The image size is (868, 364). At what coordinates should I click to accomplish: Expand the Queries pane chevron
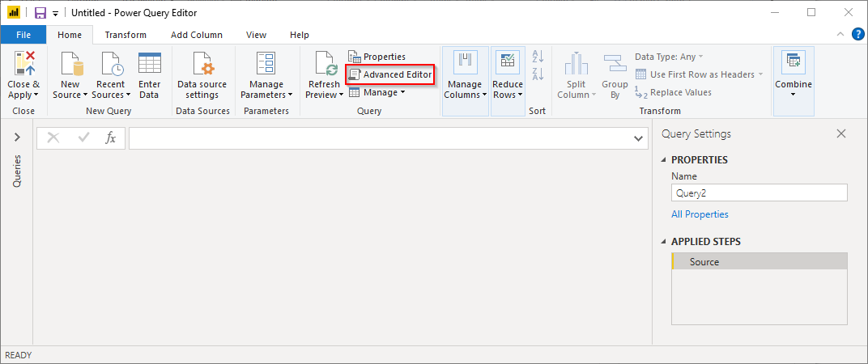coord(17,137)
